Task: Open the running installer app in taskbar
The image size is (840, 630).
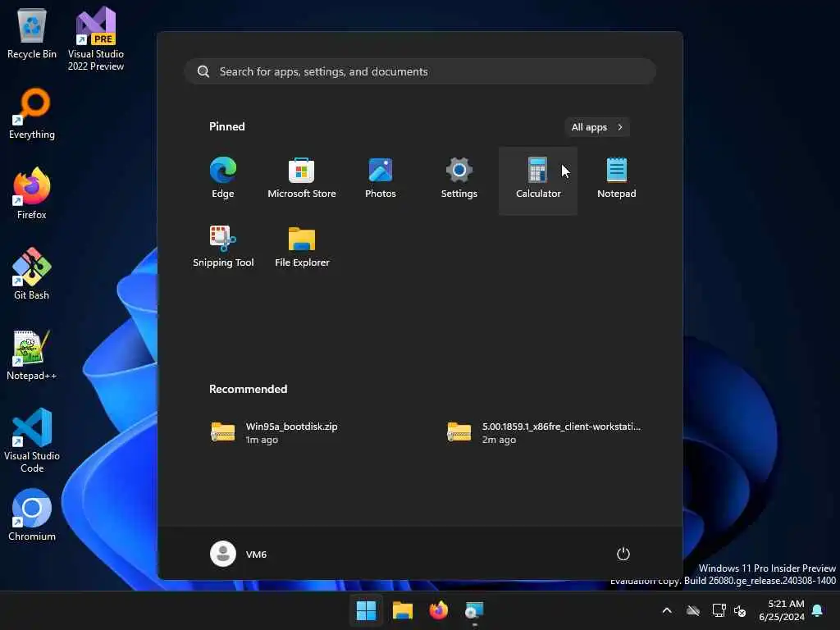Action: [474, 610]
